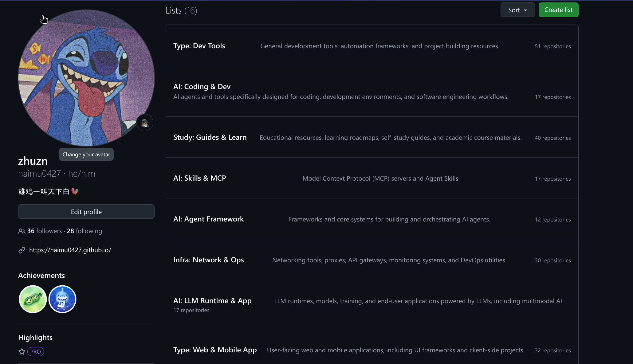Visit https://haimu0427.github.io/ link
Screen dimensions: 633x364
[70, 250]
